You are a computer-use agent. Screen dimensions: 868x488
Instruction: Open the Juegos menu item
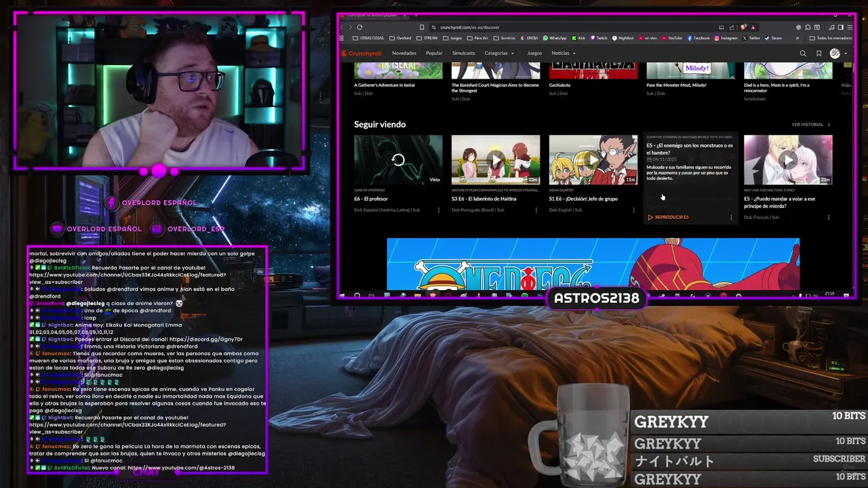pos(534,53)
